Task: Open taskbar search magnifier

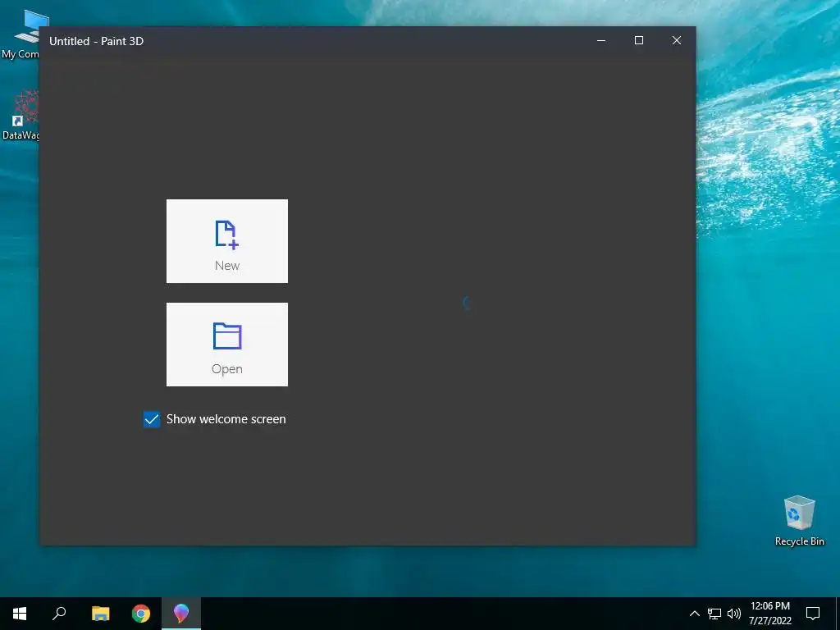Action: tap(59, 614)
